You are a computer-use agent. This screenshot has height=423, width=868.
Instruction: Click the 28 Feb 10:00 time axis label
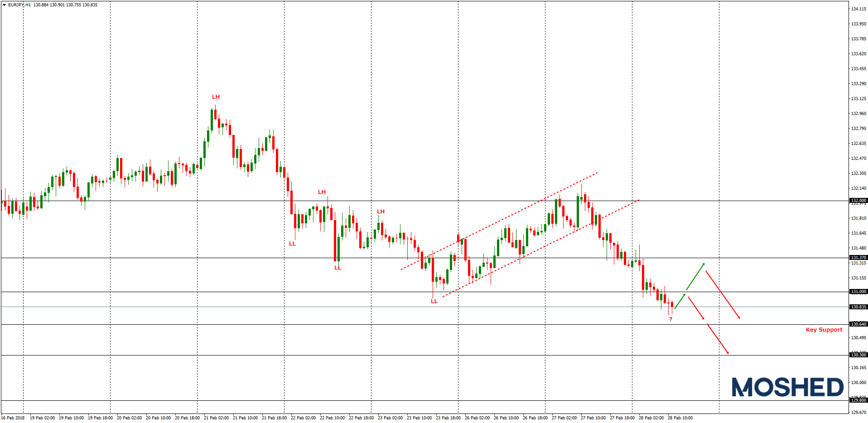click(x=680, y=418)
